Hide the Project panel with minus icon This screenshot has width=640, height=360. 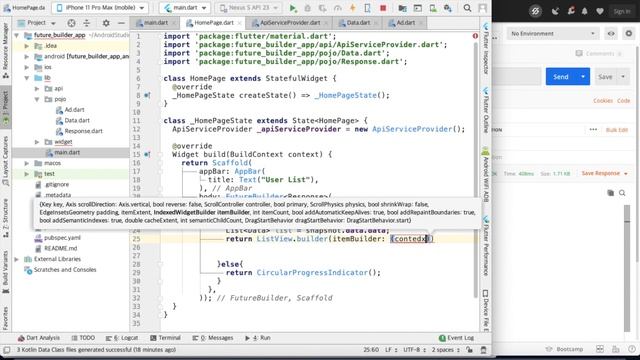[121, 23]
